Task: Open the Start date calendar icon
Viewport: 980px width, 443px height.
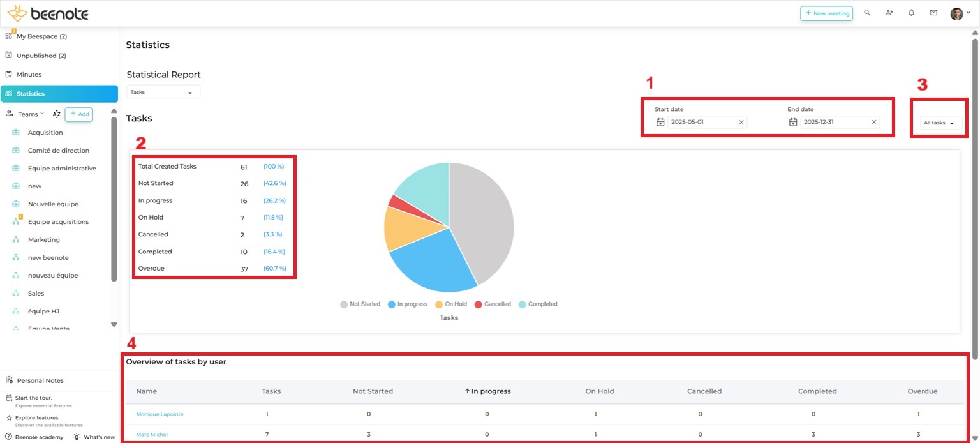Action: pos(661,122)
